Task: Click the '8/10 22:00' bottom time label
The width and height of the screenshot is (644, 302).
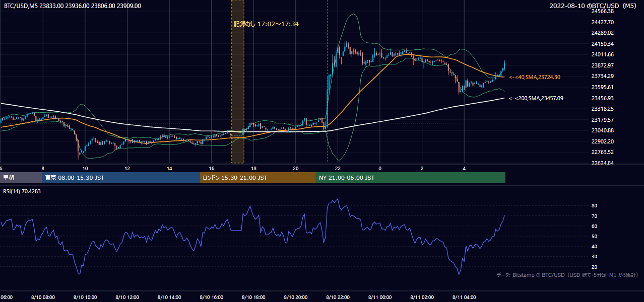Action: click(338, 297)
